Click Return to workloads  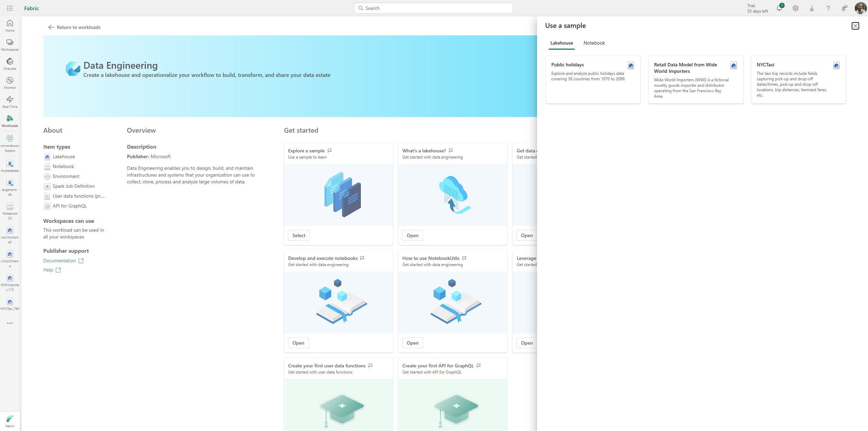point(74,27)
